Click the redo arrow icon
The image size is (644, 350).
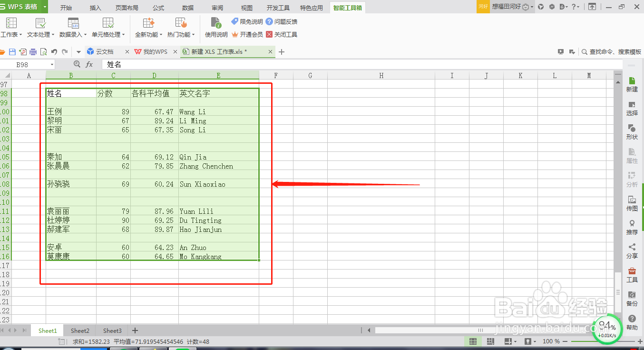[x=64, y=52]
